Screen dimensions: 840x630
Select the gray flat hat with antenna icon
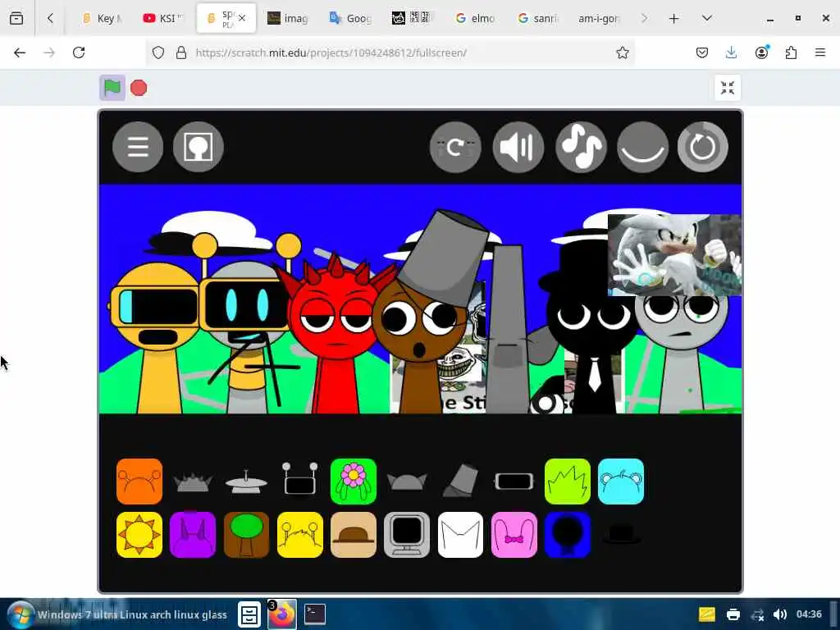pyautogui.click(x=246, y=481)
